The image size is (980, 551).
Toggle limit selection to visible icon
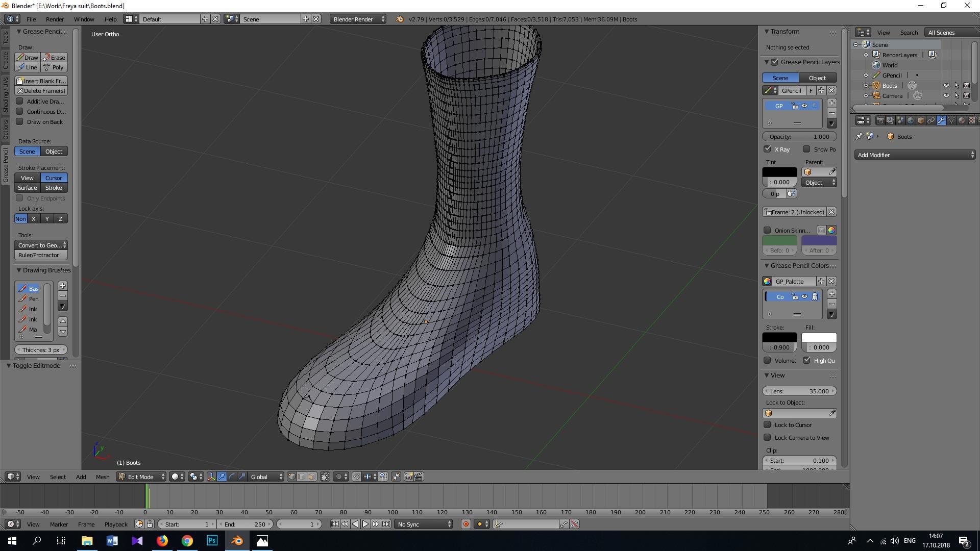pos(325,477)
